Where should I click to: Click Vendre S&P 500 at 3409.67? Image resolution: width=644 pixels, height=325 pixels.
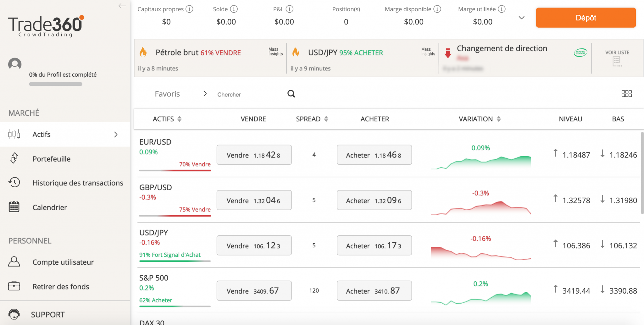click(x=254, y=290)
